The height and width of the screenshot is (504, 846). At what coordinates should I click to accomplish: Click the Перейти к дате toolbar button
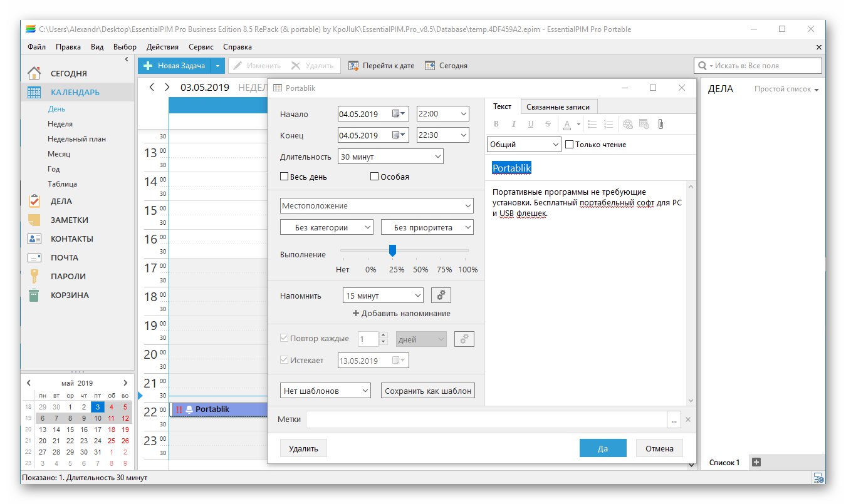pyautogui.click(x=381, y=66)
